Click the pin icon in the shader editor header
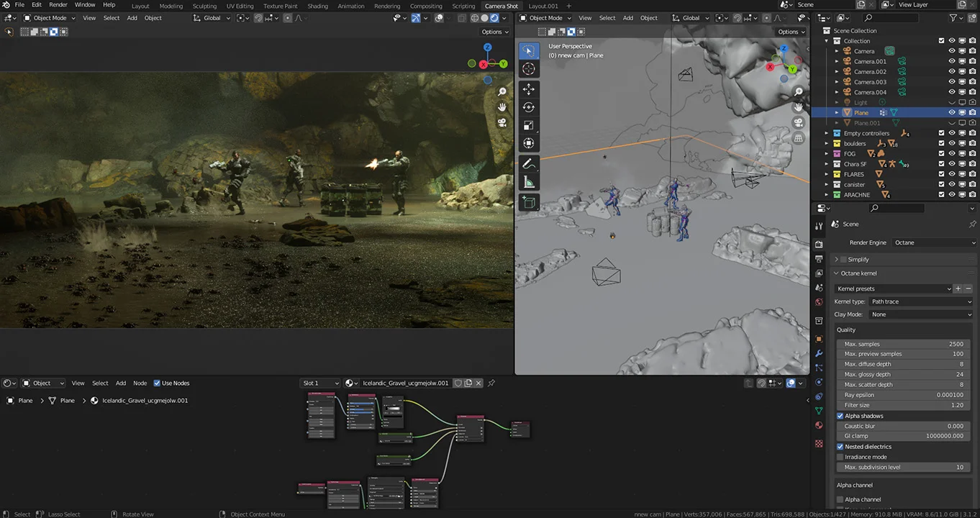 pos(491,383)
